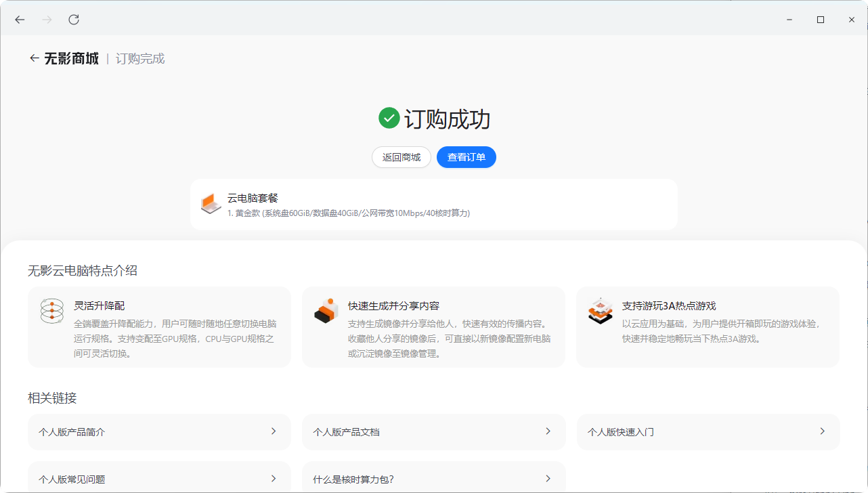The width and height of the screenshot is (868, 493).
Task: Click the browser back arrow icon
Action: [x=20, y=20]
